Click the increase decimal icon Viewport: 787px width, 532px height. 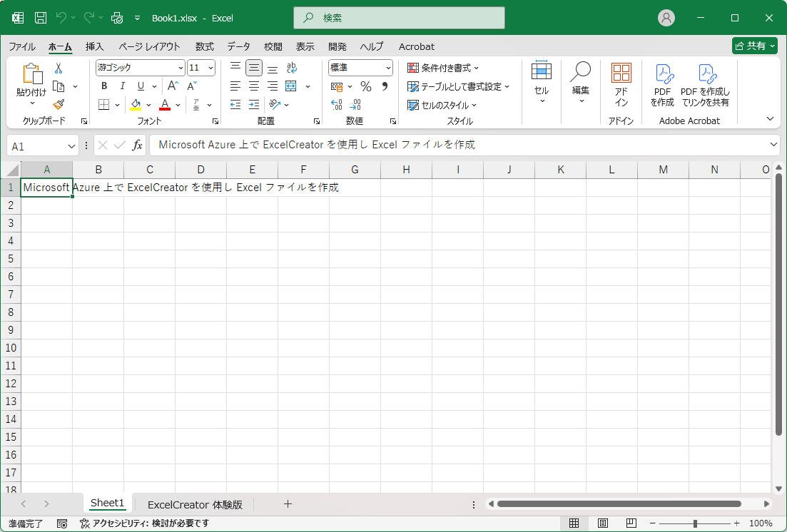[x=337, y=104]
